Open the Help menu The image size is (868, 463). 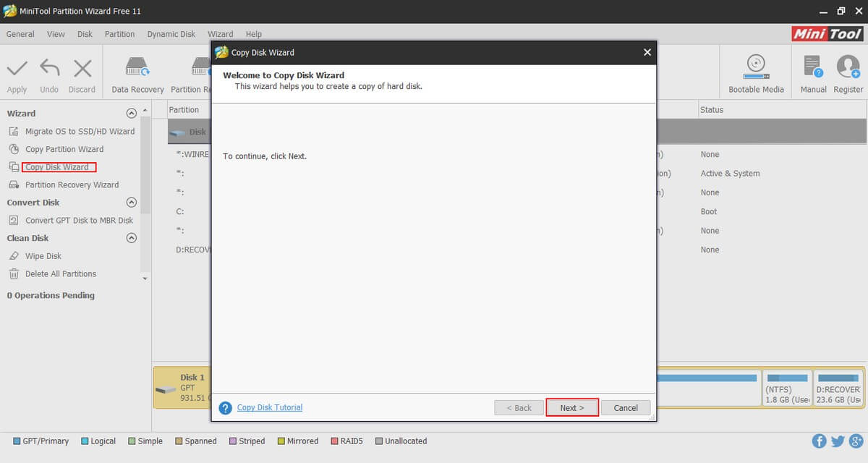pyautogui.click(x=253, y=34)
